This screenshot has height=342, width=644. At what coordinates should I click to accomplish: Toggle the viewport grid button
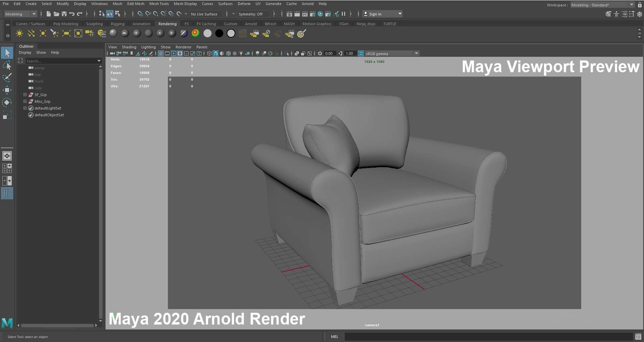[161, 53]
